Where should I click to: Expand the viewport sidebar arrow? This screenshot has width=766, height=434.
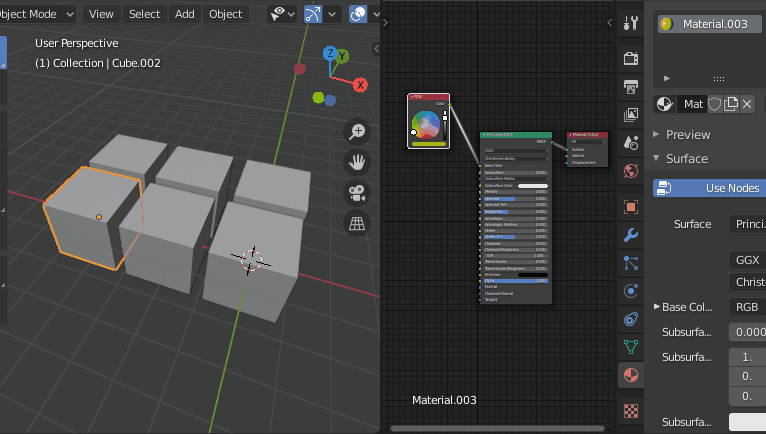376,48
